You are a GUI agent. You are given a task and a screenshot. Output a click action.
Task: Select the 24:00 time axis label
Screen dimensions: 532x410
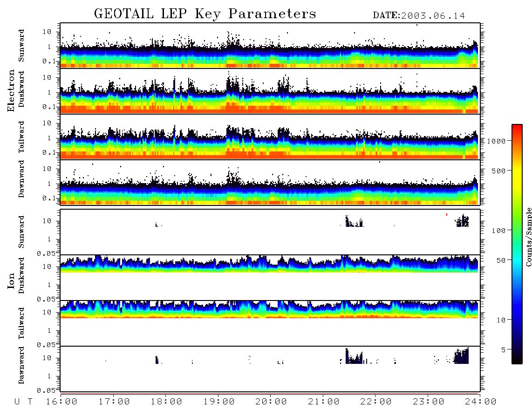click(481, 402)
